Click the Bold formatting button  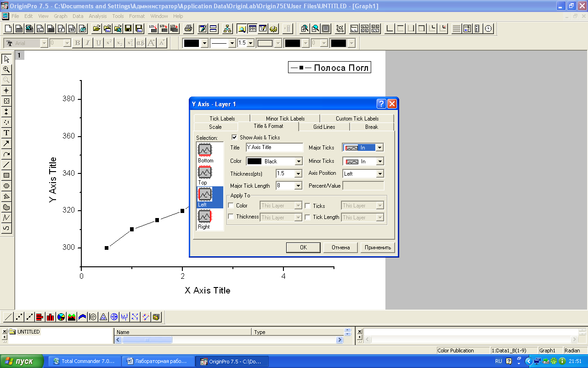tap(78, 43)
